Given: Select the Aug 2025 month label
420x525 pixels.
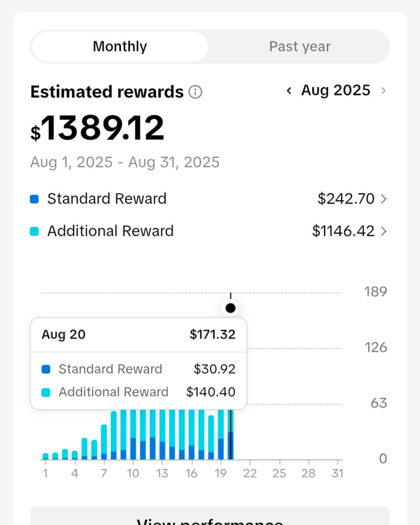Looking at the screenshot, I should pyautogui.click(x=335, y=91).
